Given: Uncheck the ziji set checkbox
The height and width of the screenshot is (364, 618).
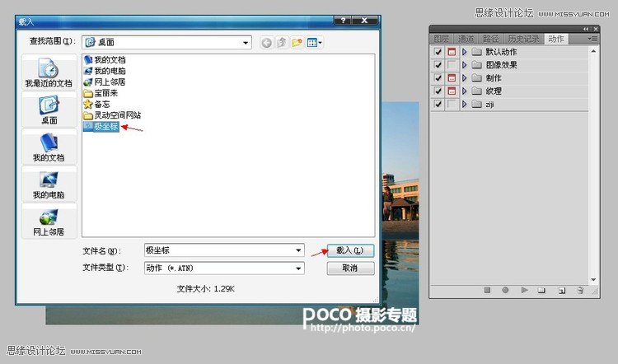Looking at the screenshot, I should click(x=438, y=104).
